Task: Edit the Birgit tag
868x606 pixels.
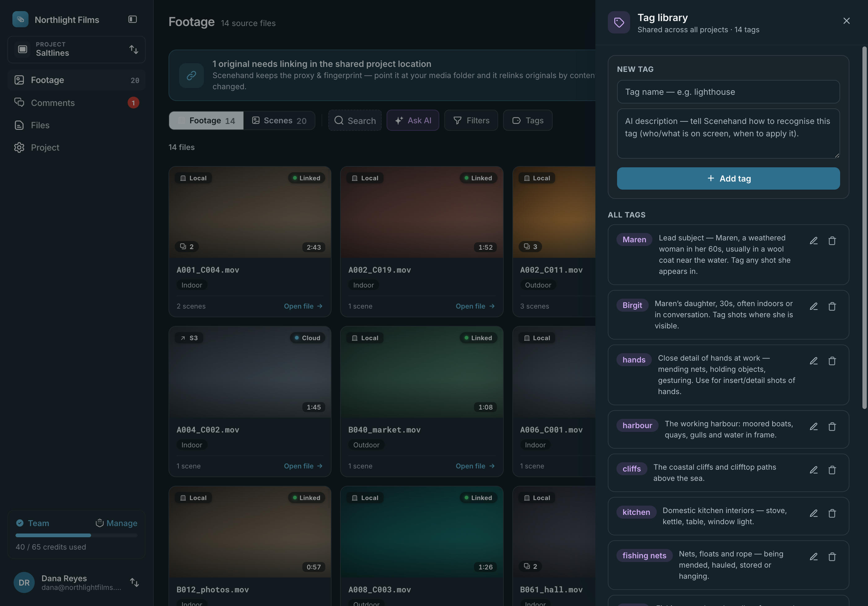Action: (813, 307)
